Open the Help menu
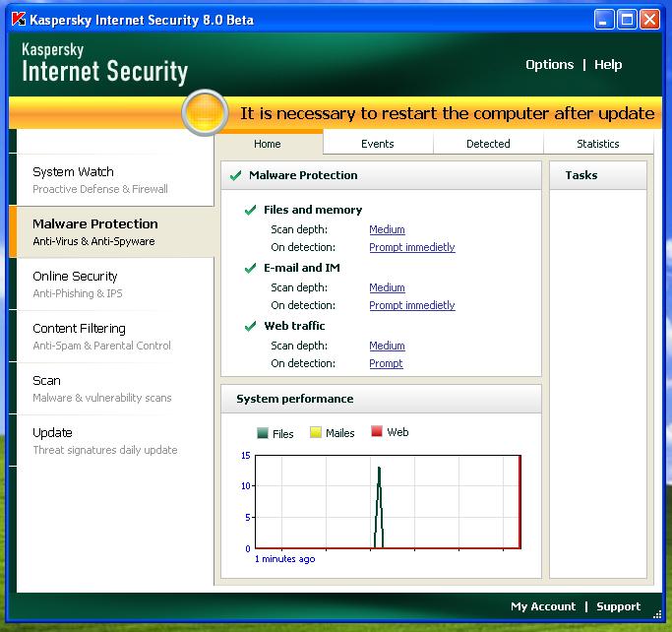 (x=608, y=65)
